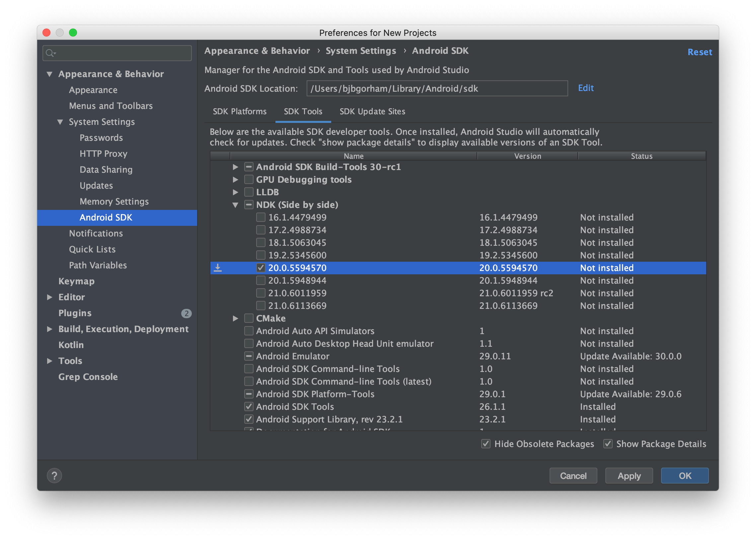Click the partial-state box for Android SDK Platform-Tools
The width and height of the screenshot is (756, 540).
click(249, 394)
